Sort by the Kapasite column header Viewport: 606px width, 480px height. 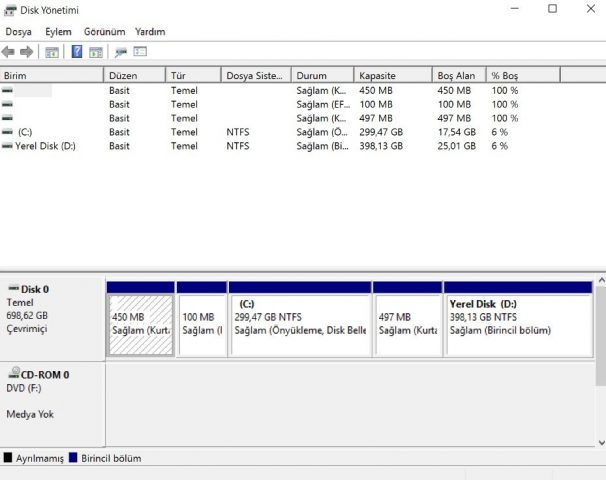click(393, 75)
